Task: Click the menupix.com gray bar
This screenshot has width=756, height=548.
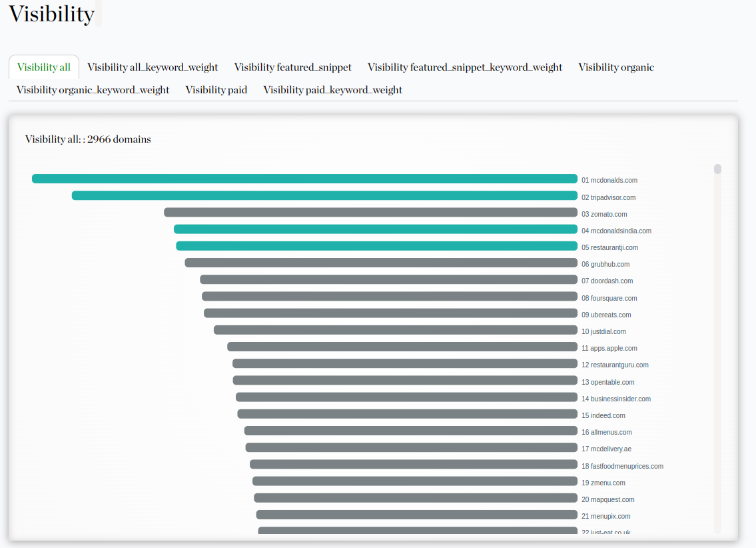Action: click(x=416, y=515)
